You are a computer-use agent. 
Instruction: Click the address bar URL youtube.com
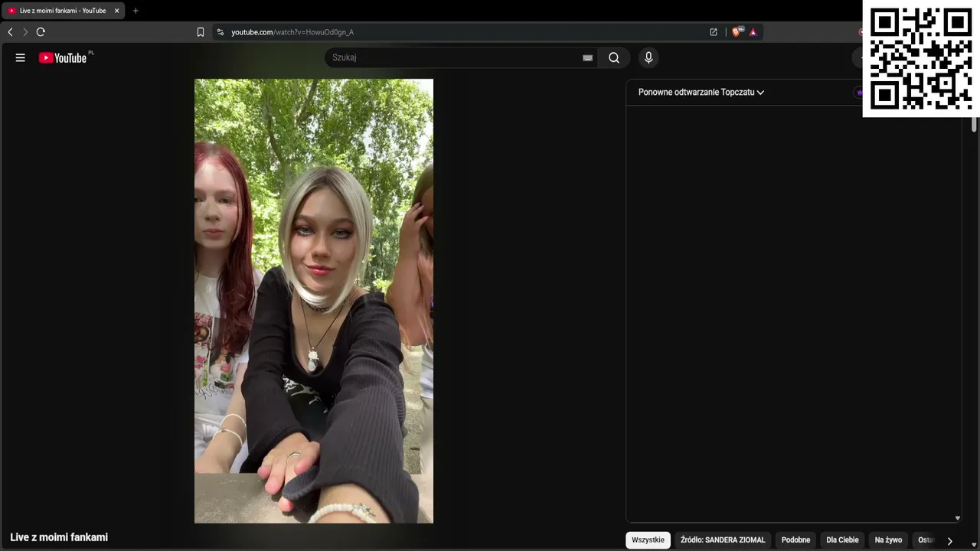(292, 32)
